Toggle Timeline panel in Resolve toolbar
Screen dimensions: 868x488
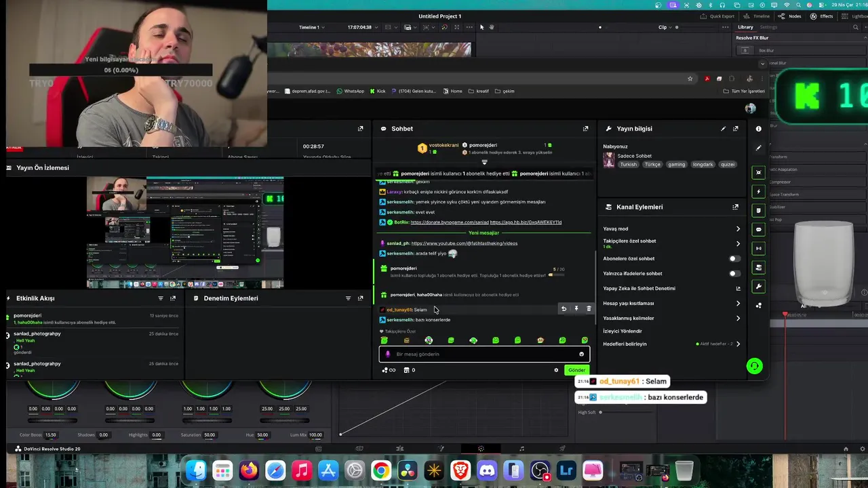point(756,16)
